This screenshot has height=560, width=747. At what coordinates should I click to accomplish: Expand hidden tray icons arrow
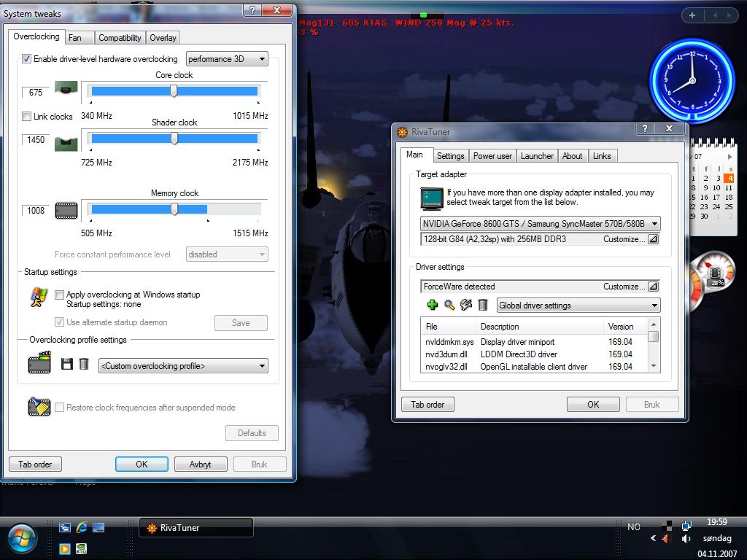coord(653,539)
